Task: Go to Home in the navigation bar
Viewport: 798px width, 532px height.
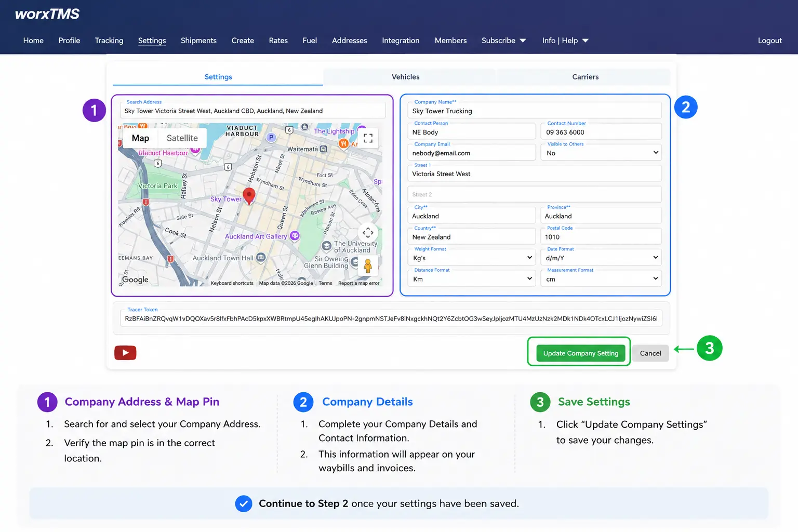Action: (x=33, y=41)
